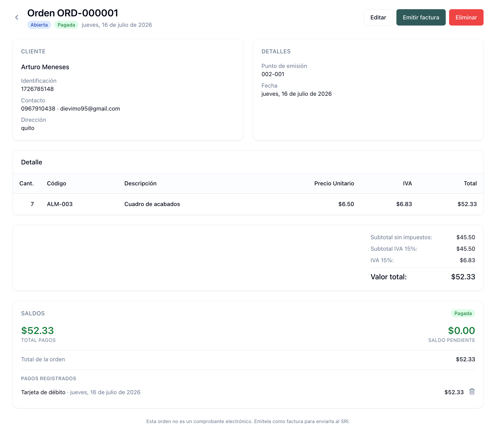Click the Detalle section heading
The image size is (504, 432).
pos(32,162)
